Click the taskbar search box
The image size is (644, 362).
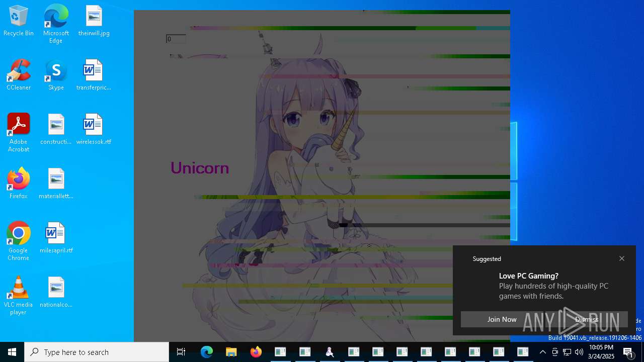97,352
